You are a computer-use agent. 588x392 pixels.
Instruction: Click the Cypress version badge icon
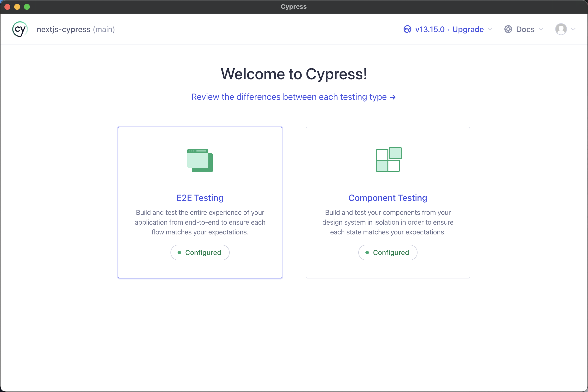tap(407, 29)
